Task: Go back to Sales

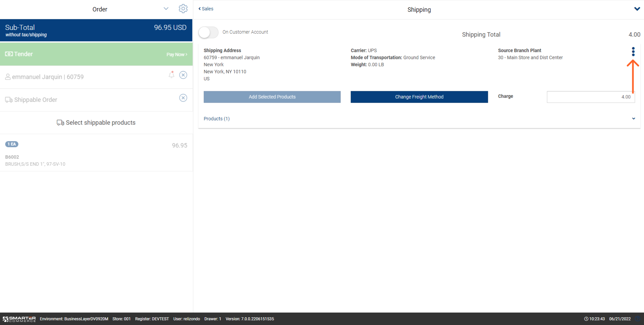Action: click(x=206, y=9)
